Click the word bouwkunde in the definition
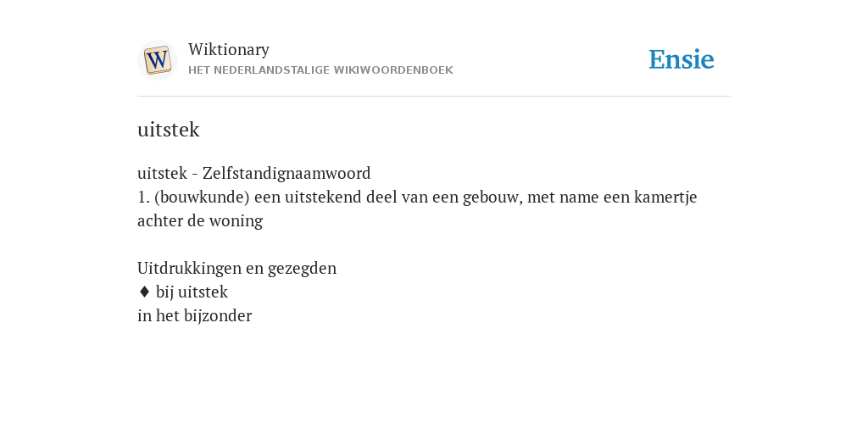The width and height of the screenshot is (868, 434). (x=203, y=197)
